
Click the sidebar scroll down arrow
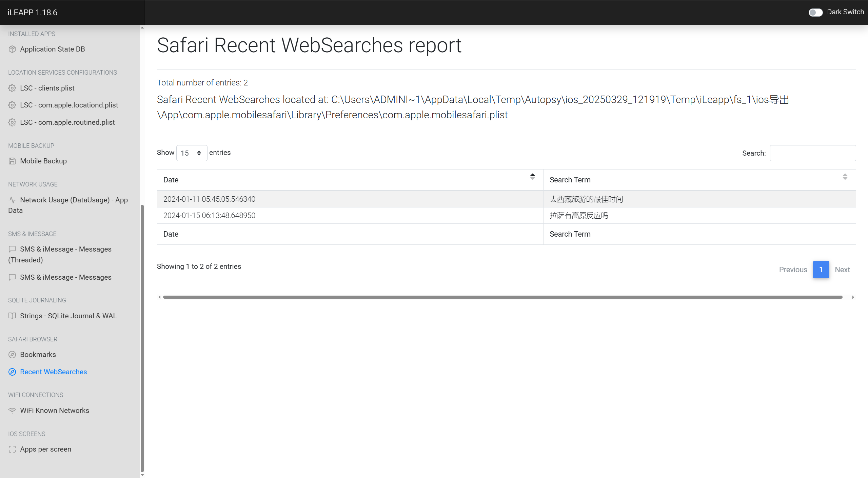(142, 475)
